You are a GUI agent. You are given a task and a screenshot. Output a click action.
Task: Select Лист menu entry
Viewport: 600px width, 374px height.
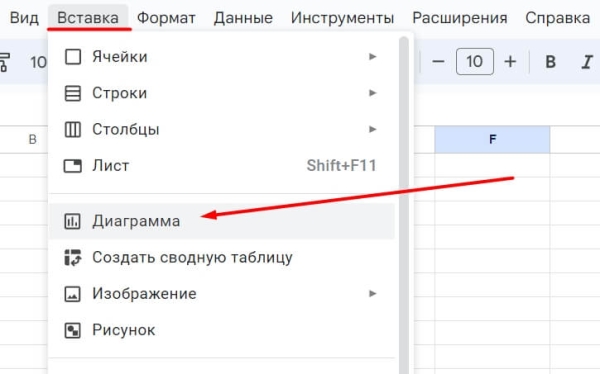(222, 166)
